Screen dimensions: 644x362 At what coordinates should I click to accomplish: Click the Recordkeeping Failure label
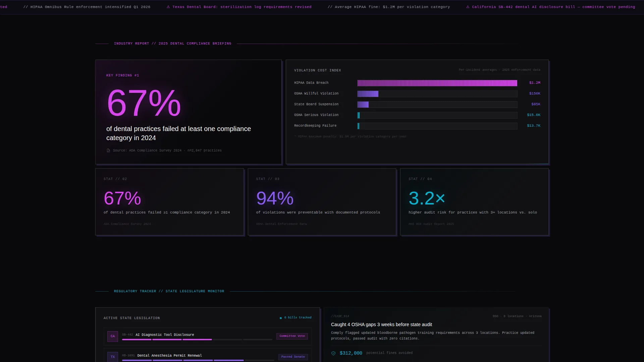[315, 126]
